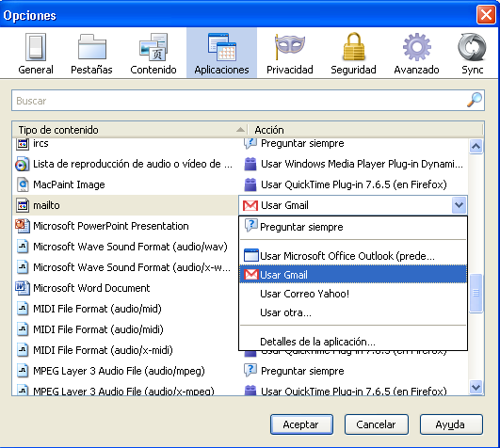Click the mailto row icon

click(23, 205)
